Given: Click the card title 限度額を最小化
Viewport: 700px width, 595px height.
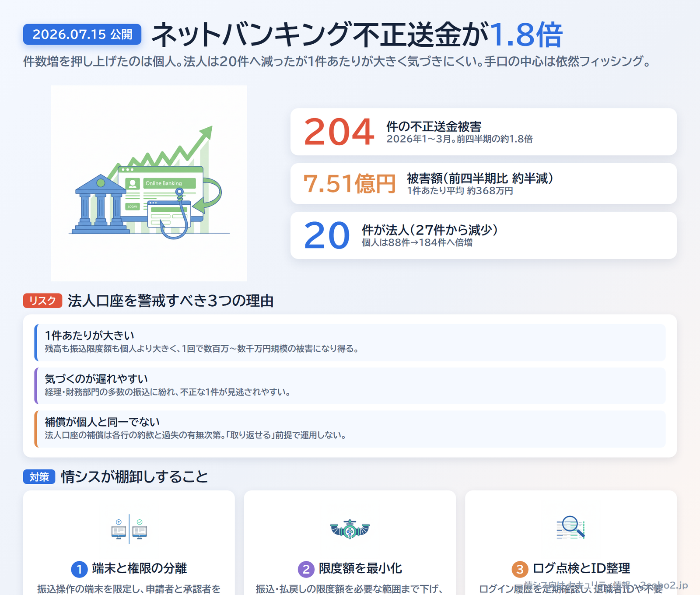Looking at the screenshot, I should 360,568.
